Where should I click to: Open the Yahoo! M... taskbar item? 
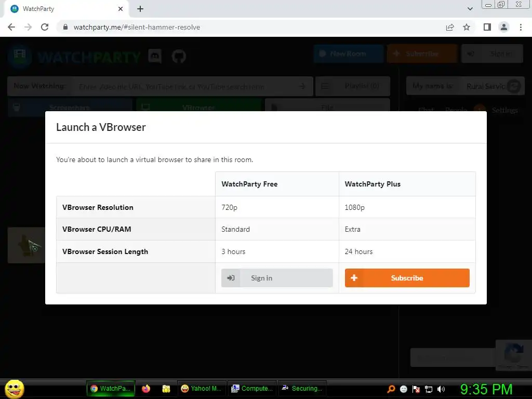coord(202,389)
